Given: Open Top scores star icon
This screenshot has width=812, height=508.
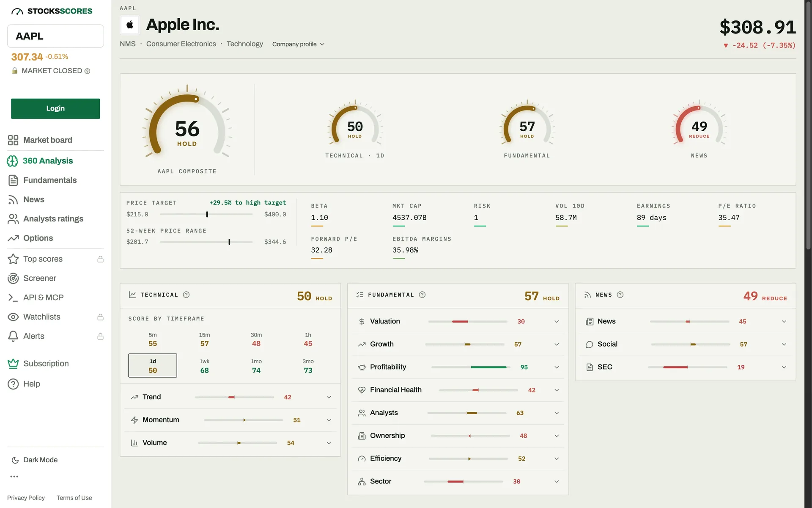Looking at the screenshot, I should pos(13,259).
